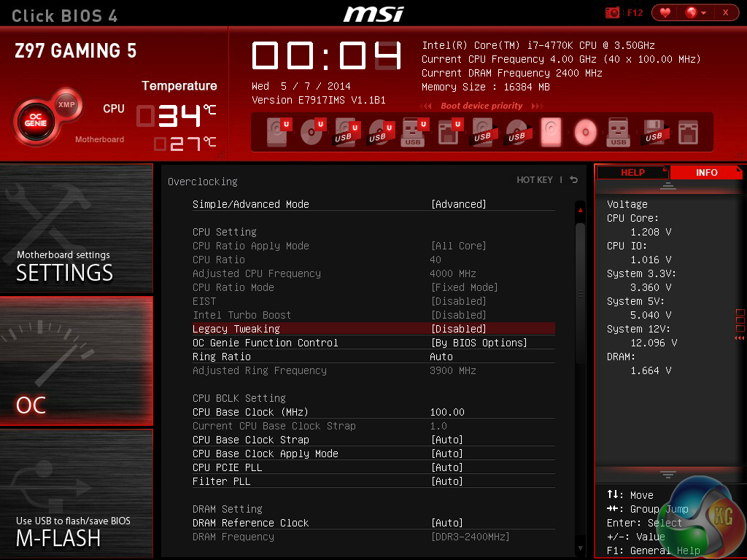Select the legacy USB key boot icon
747x560 pixels.
pyautogui.click(x=619, y=131)
